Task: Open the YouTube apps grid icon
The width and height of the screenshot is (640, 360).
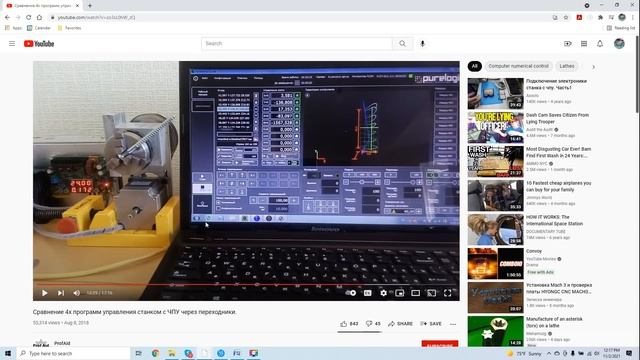Action: 584,44
